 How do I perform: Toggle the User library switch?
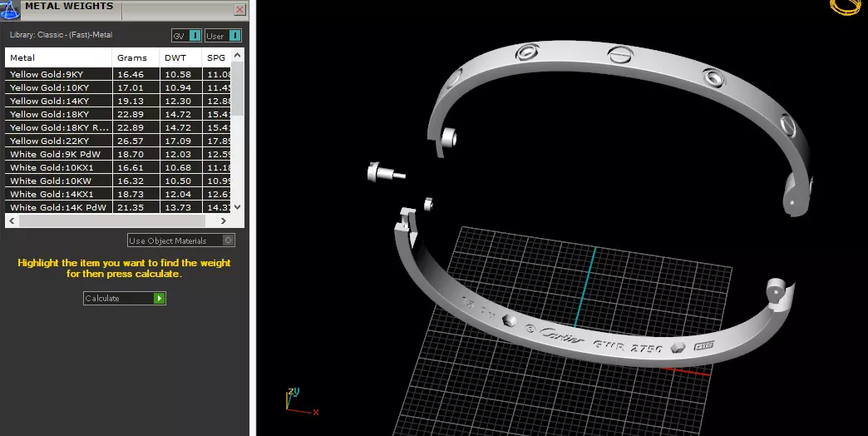[x=223, y=36]
